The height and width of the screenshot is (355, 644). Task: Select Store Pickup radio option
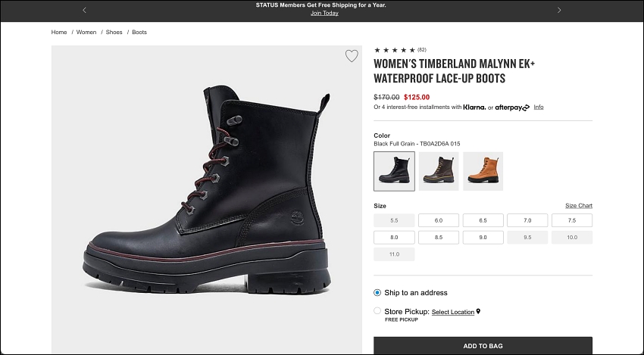pos(377,310)
